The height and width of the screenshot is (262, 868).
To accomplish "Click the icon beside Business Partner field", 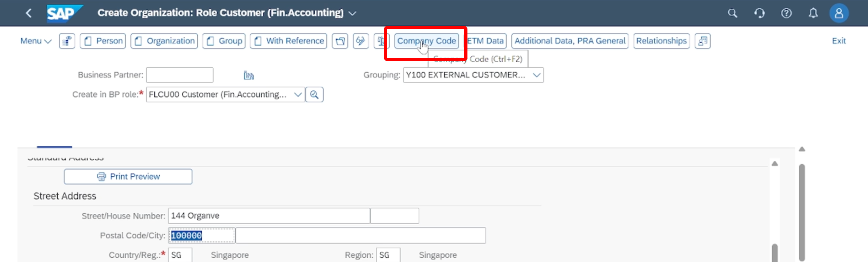I will [249, 75].
